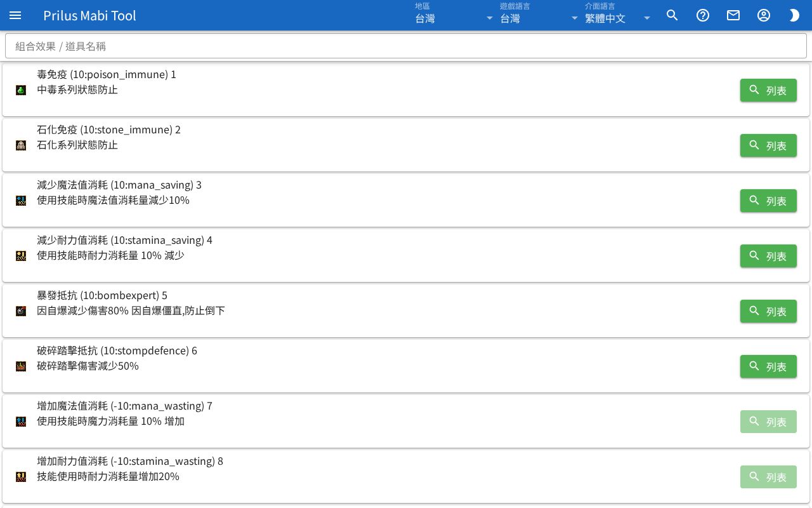Click the 組合效果 / 道具名稱 search field
812x508 pixels.
coord(406,46)
